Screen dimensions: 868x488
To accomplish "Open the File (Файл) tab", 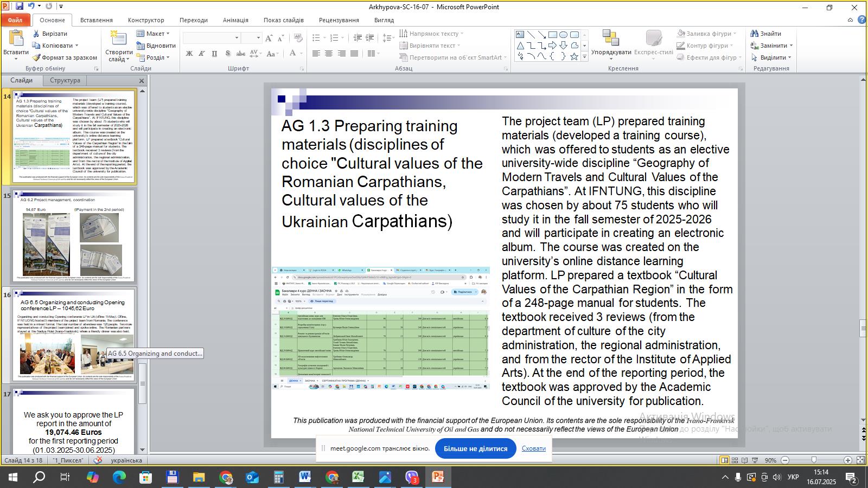I will point(15,20).
